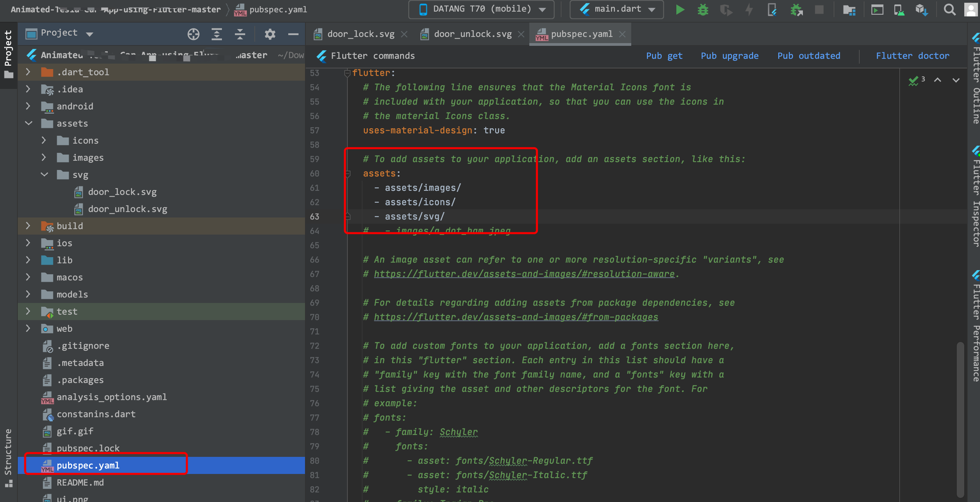Collapse all items in Project panel
This screenshot has width=980, height=502.
coord(240,34)
